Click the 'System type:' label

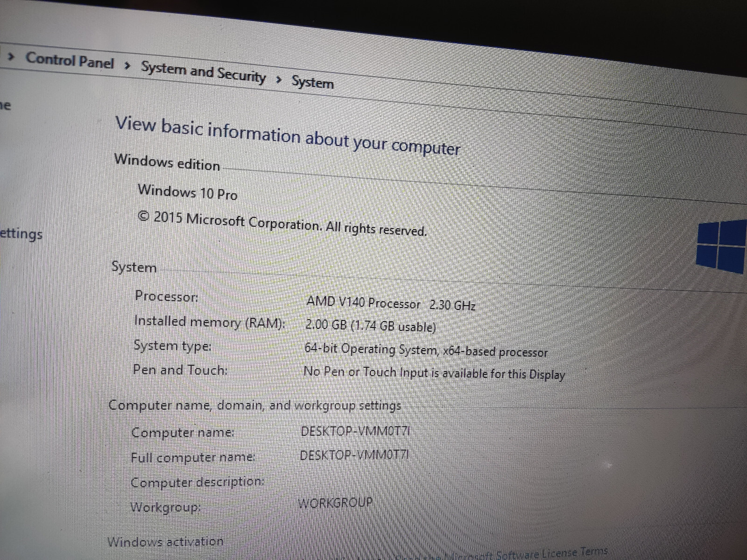(x=172, y=346)
